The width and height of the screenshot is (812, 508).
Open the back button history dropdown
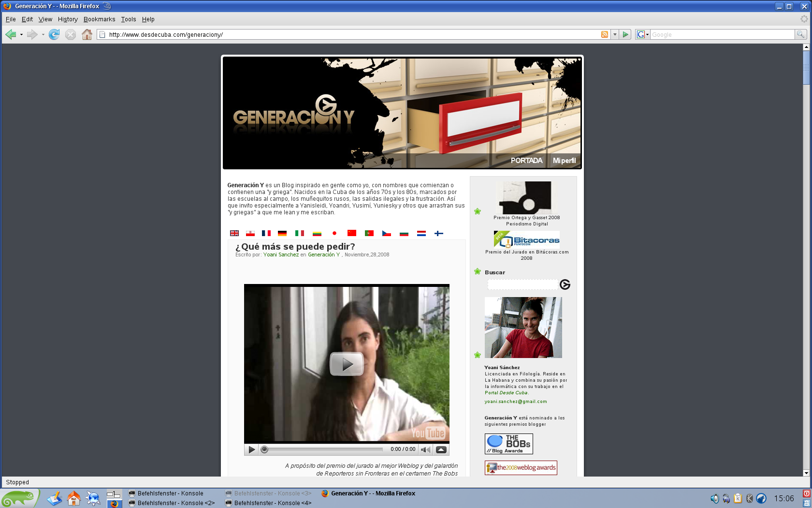21,34
